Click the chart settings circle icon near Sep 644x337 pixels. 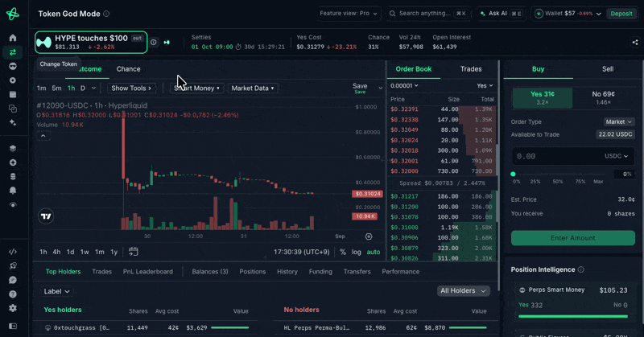(x=369, y=236)
